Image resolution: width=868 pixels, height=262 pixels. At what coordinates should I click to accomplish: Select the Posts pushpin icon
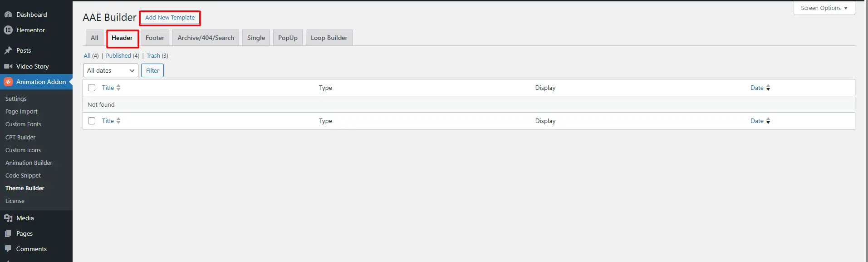[8, 50]
